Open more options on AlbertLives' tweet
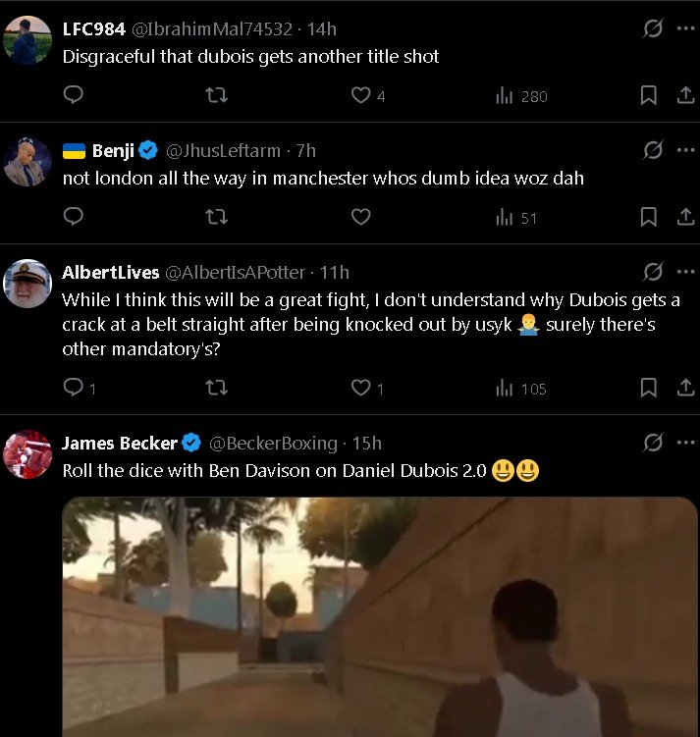 point(685,272)
